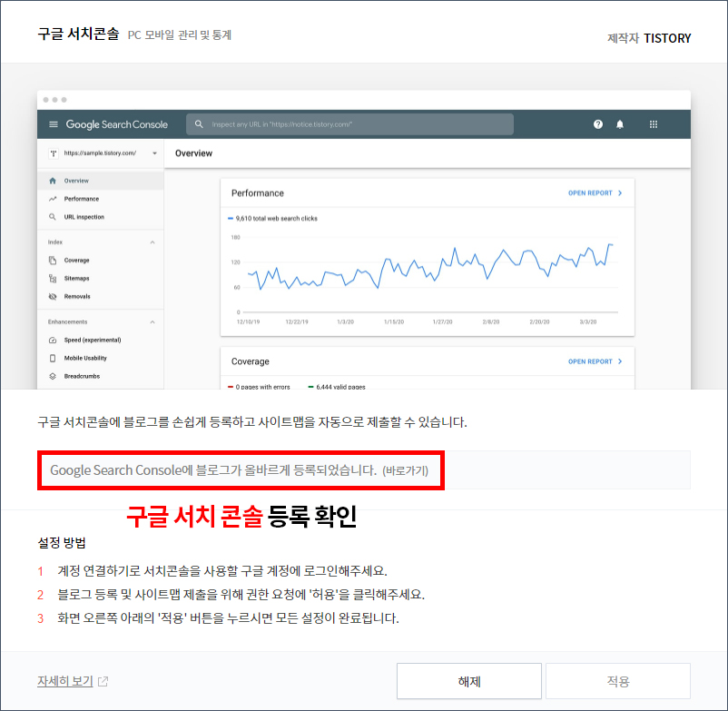Select Overview in the sidebar
Screen dimensions: 728x711
(x=100, y=181)
